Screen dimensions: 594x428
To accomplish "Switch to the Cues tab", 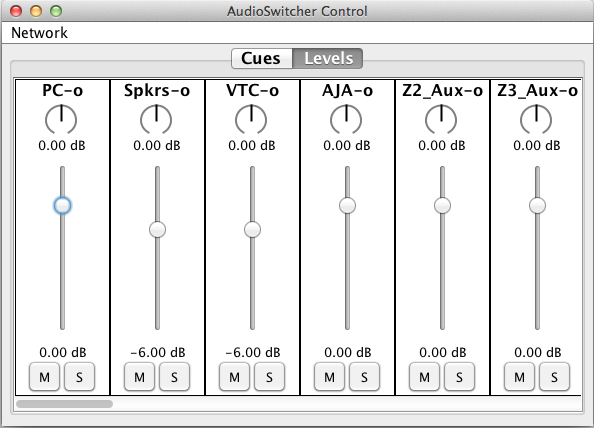I will 262,59.
